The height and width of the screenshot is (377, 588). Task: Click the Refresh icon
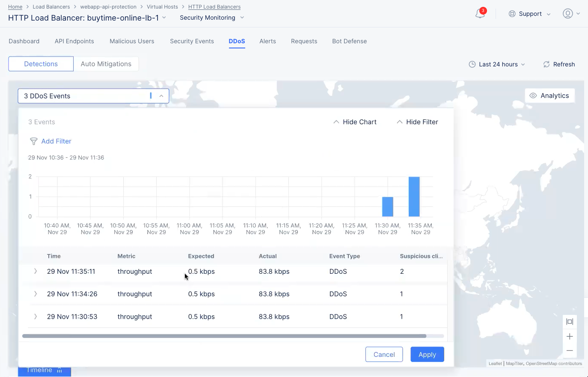(546, 64)
